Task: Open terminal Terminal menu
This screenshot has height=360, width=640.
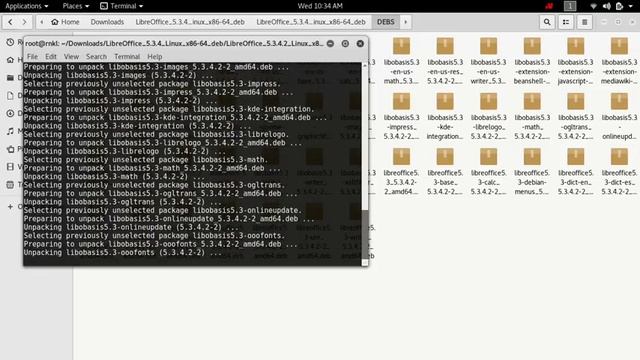Action: [127, 56]
